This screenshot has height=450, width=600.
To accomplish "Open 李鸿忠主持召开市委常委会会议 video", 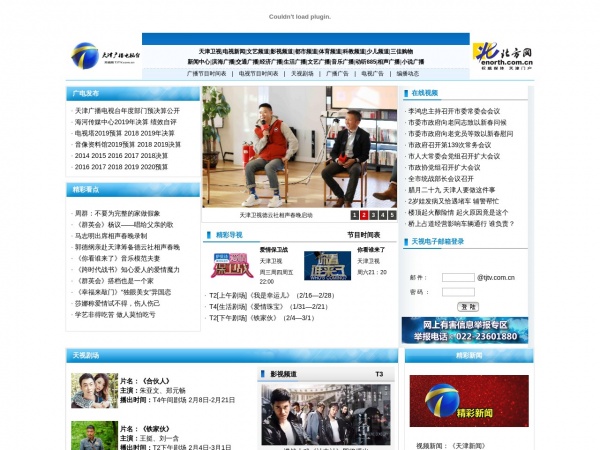I will 454,111.
